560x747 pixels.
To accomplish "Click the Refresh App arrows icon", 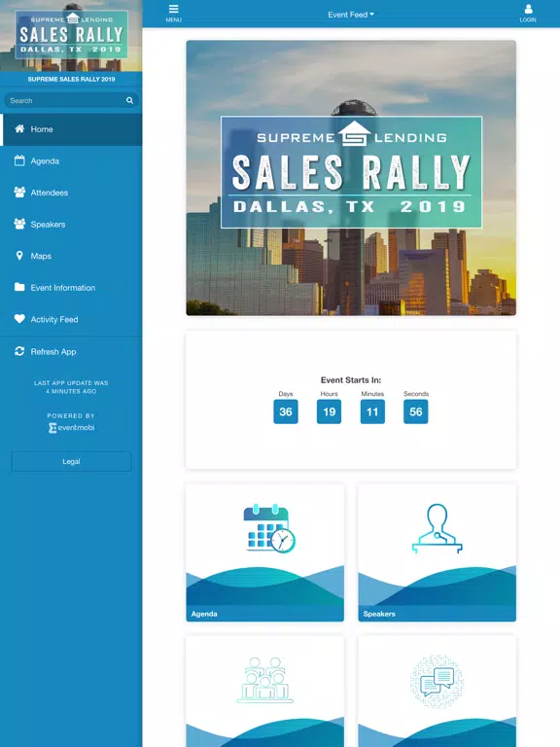I will [19, 351].
